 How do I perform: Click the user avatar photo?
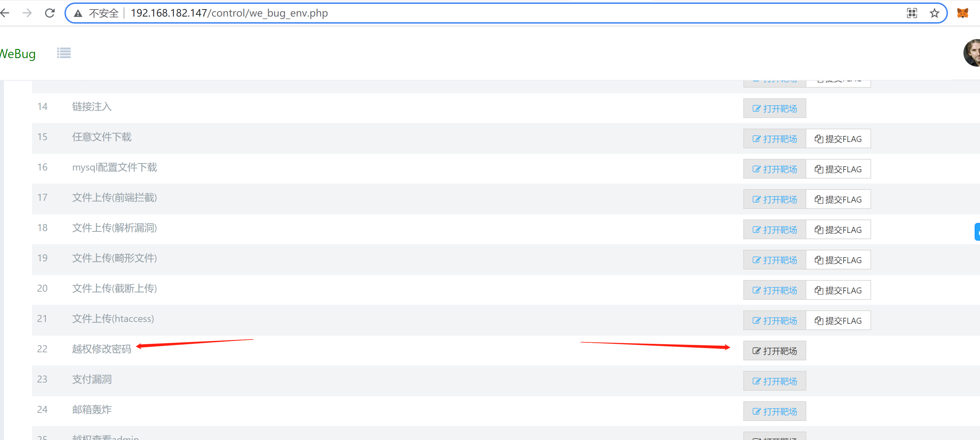click(972, 53)
